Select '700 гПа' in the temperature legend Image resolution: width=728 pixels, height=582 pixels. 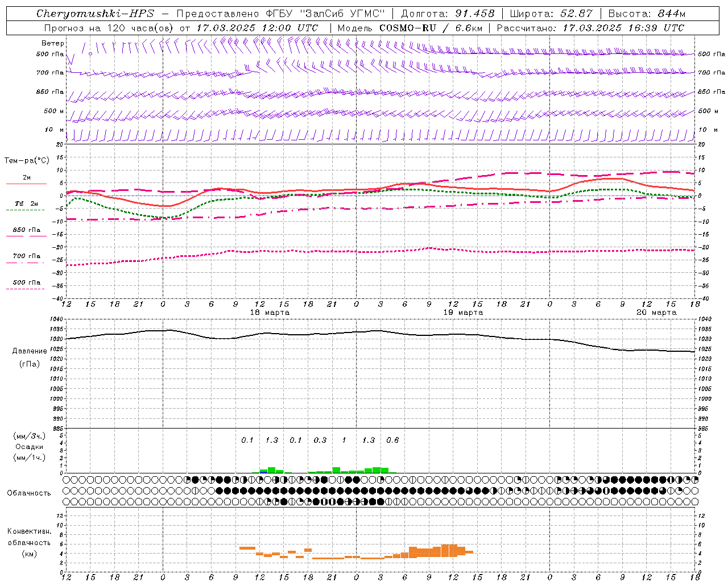pyautogui.click(x=27, y=256)
